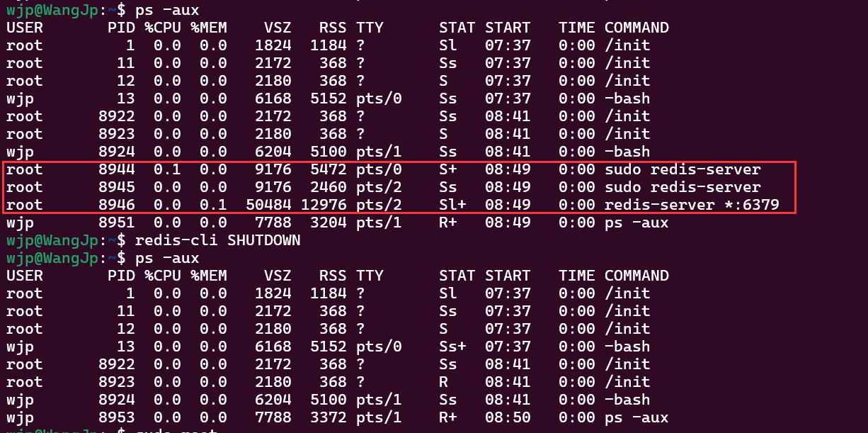Click the RSS value 3204
Image resolution: width=868 pixels, height=433 pixels.
[x=329, y=223]
